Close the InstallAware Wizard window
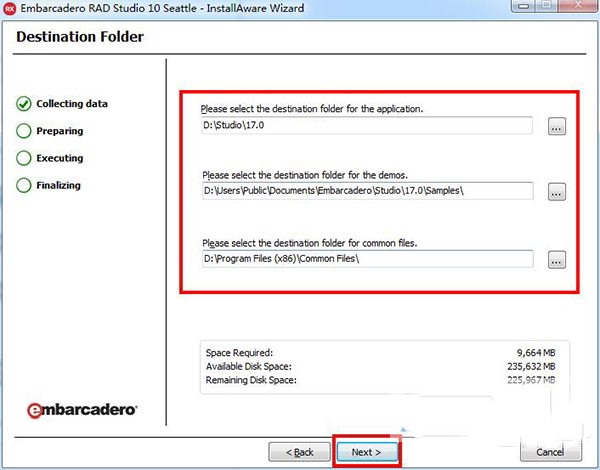Screen dimensions: 600x470 [580, 5]
